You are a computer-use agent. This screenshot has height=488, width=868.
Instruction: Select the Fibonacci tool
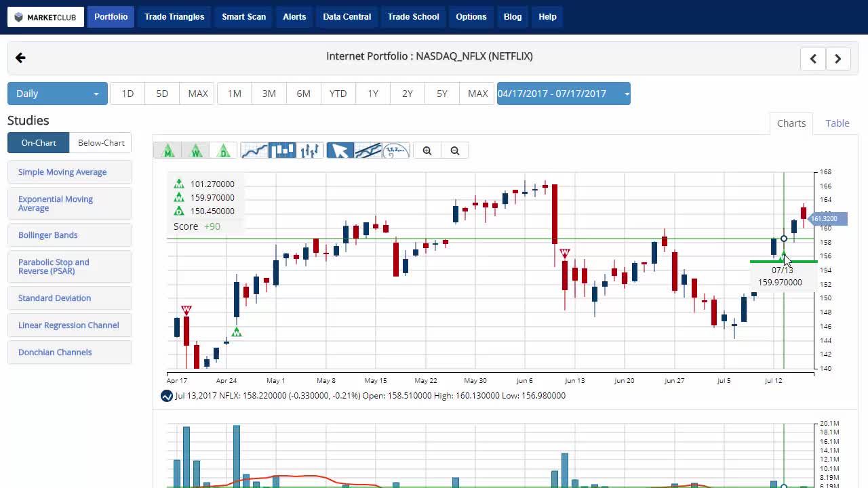click(x=395, y=150)
